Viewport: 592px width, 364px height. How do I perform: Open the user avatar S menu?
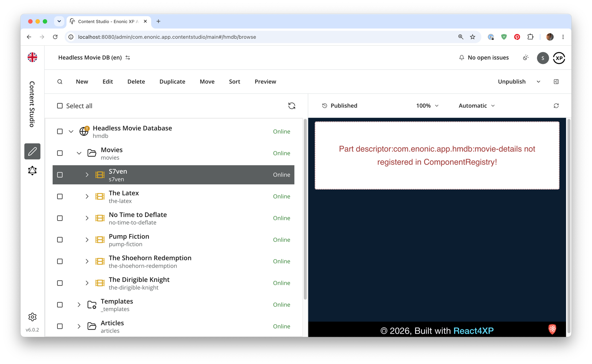543,58
